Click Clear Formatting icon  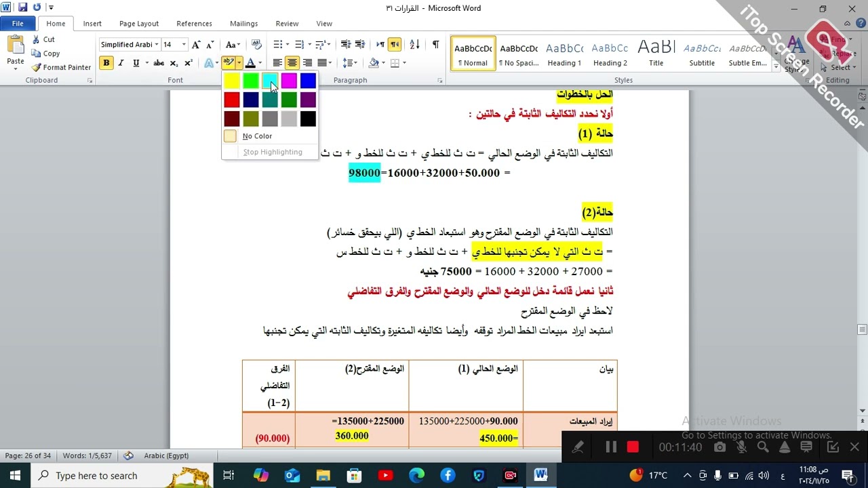pyautogui.click(x=256, y=45)
